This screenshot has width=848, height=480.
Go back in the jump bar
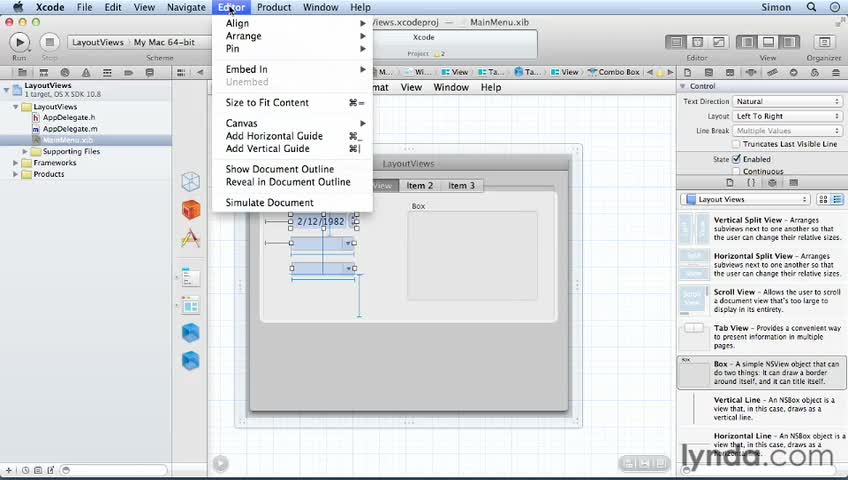point(200,72)
